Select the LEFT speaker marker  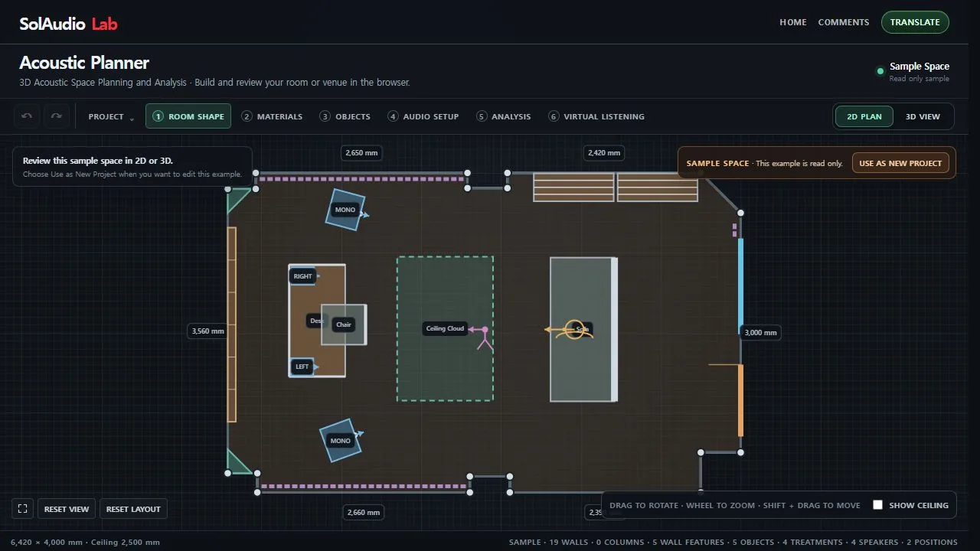click(x=302, y=367)
